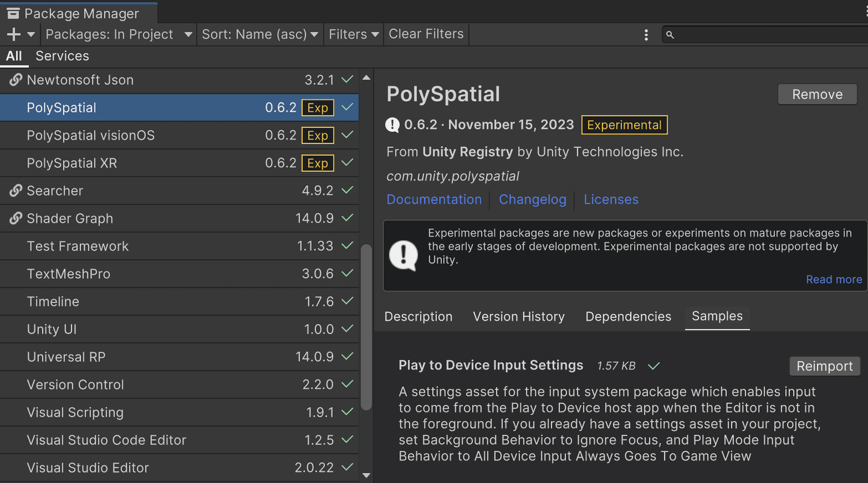868x483 pixels.
Task: Open the more options kebab menu icon
Action: point(646,34)
